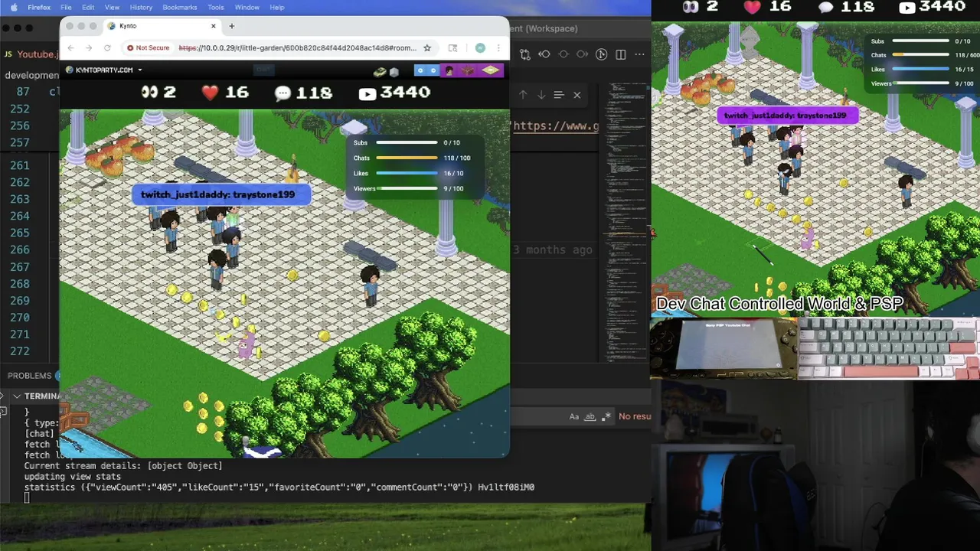Go forward in browser history
Screen dimensions: 980x551
click(x=89, y=47)
